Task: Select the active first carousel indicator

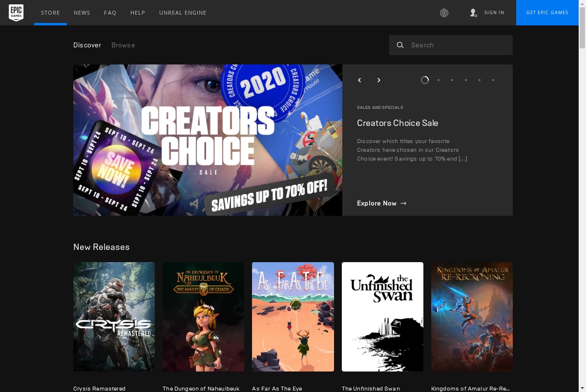Action: point(425,80)
